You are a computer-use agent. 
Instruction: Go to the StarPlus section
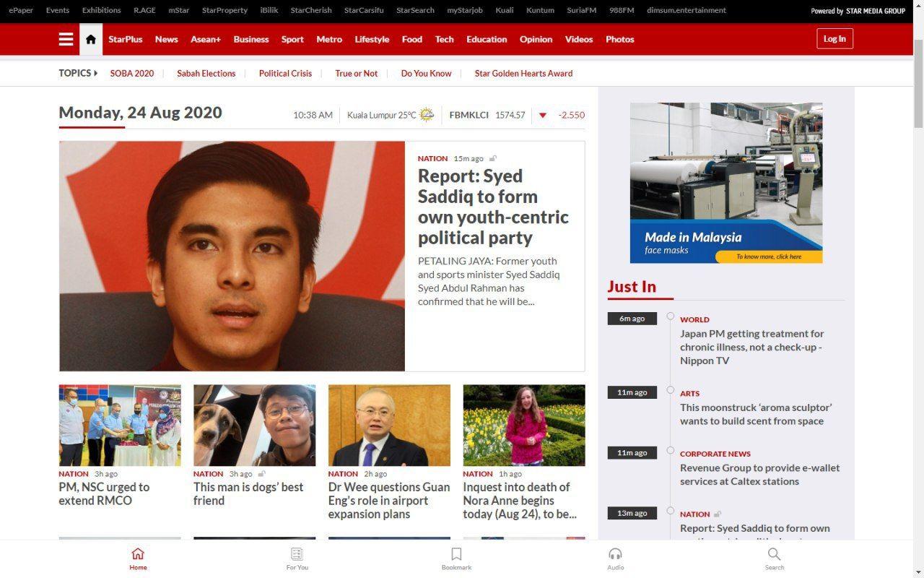pyautogui.click(x=126, y=39)
